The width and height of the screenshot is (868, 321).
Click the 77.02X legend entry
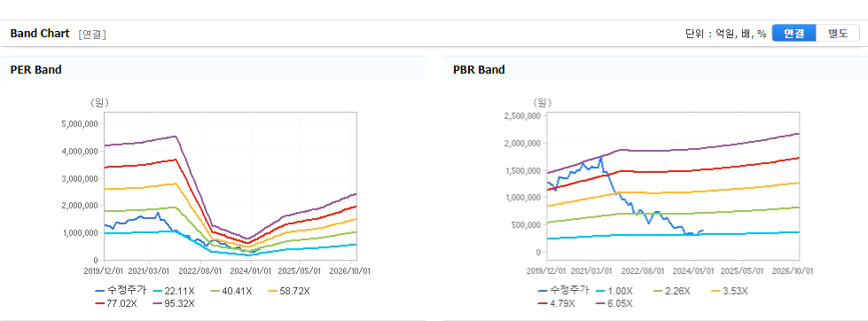tap(117, 302)
